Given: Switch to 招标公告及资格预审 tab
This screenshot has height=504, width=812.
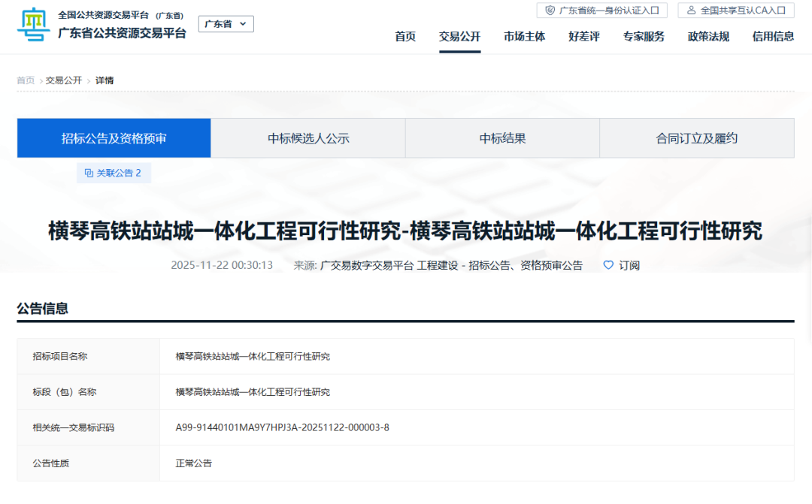Looking at the screenshot, I should coord(114,138).
